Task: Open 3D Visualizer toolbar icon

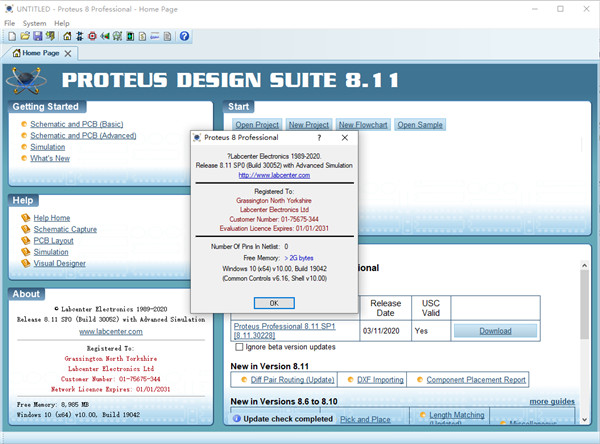Action: tap(104, 36)
